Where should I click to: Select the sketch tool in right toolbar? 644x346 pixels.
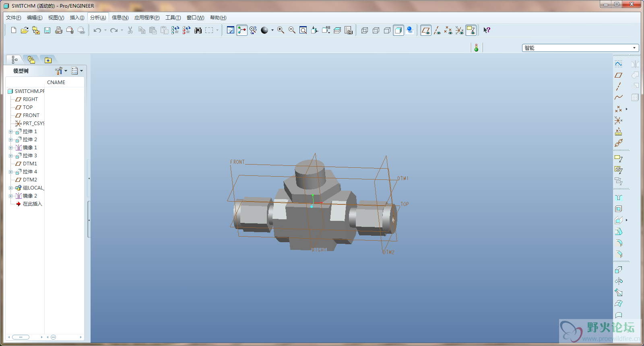(x=619, y=64)
